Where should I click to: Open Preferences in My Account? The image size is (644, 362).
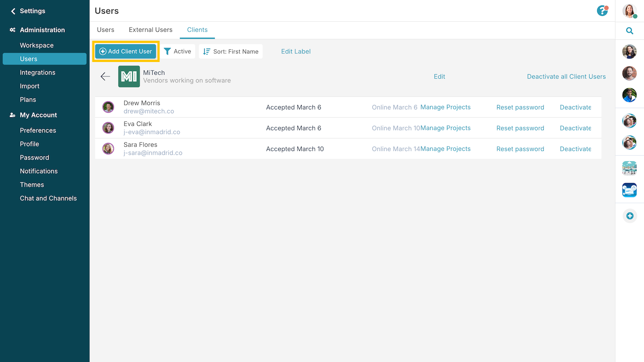[38, 130]
